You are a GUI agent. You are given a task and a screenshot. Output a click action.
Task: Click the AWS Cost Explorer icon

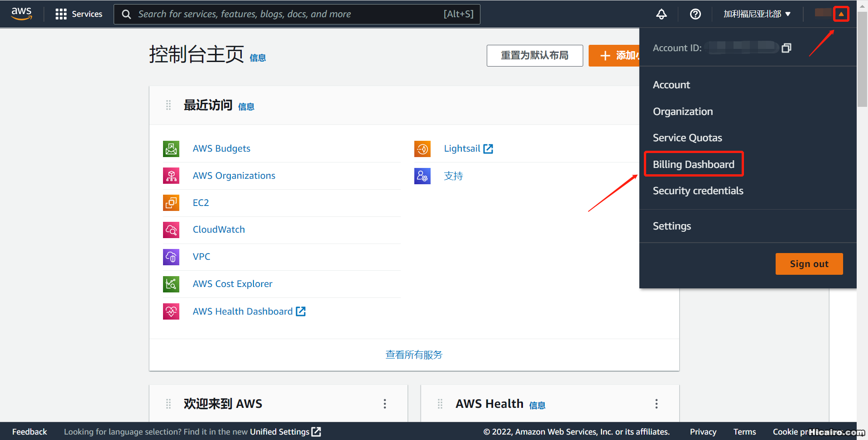tap(171, 284)
